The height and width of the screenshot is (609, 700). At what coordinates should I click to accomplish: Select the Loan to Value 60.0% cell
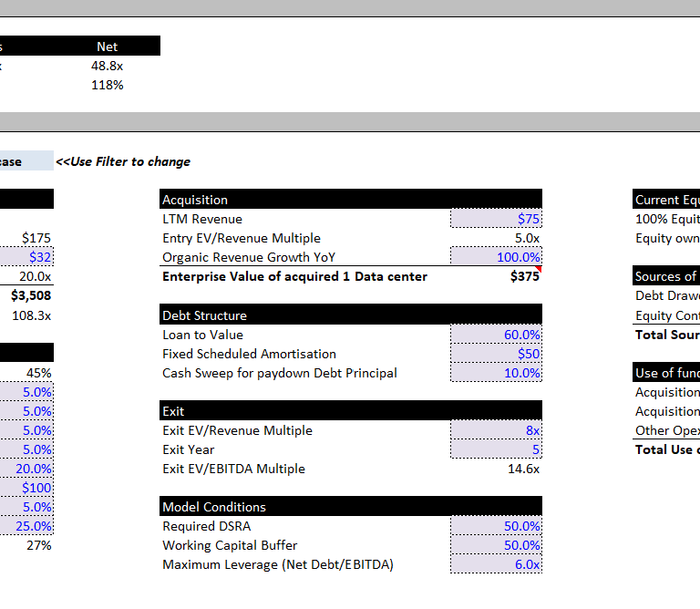coord(496,335)
